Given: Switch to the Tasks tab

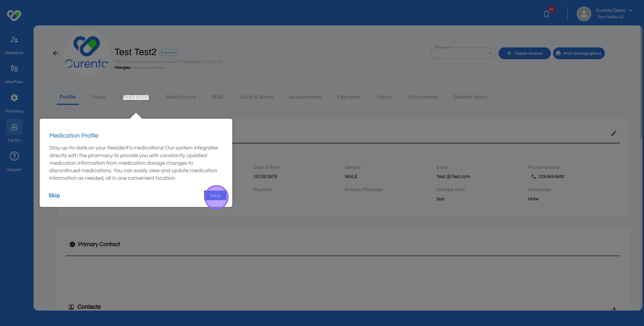Looking at the screenshot, I should pyautogui.click(x=98, y=97).
